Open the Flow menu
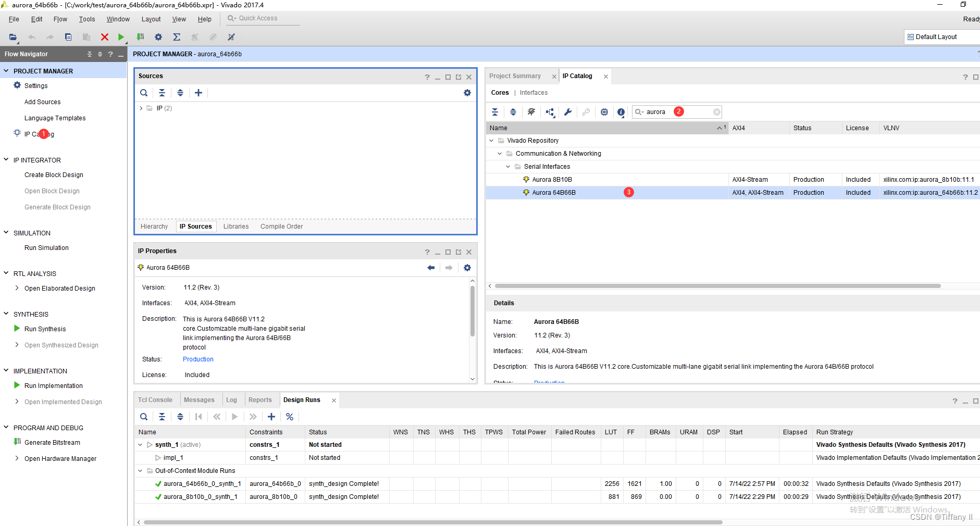The image size is (980, 526). click(60, 19)
